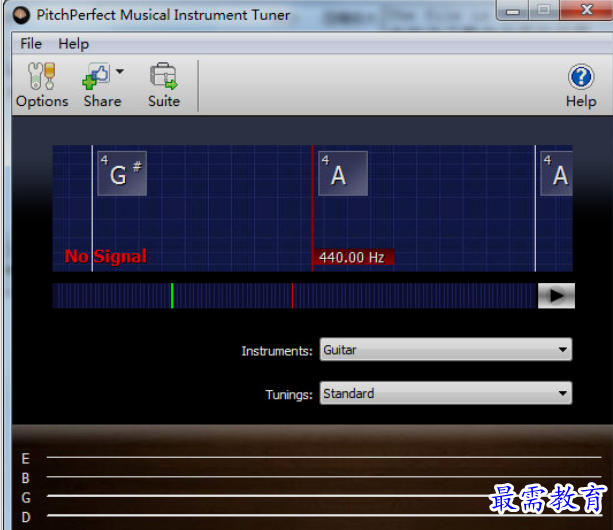
Task: Click the PitchPerfect app icon in title bar
Action: 21,15
